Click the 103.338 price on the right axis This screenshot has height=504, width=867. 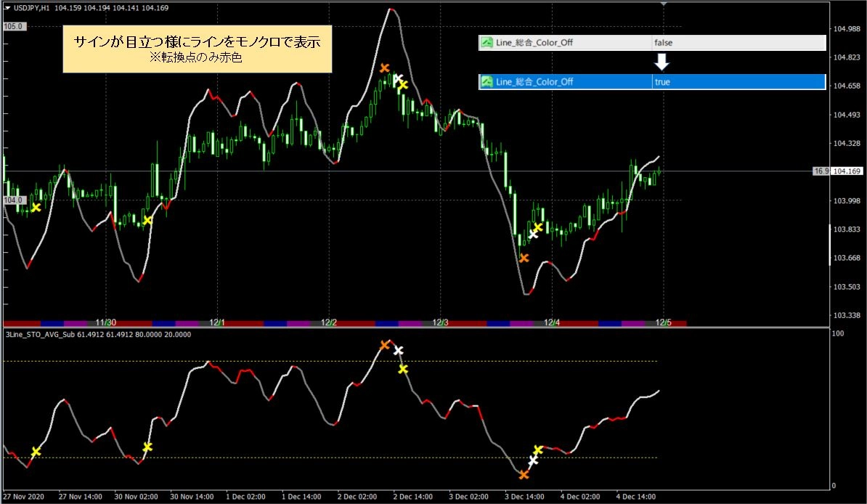point(847,315)
